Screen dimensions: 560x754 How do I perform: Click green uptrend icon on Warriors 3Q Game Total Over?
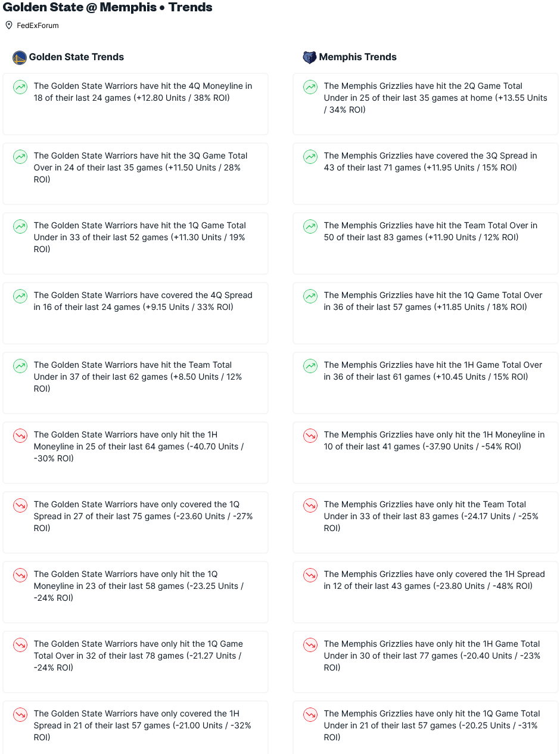(20, 157)
